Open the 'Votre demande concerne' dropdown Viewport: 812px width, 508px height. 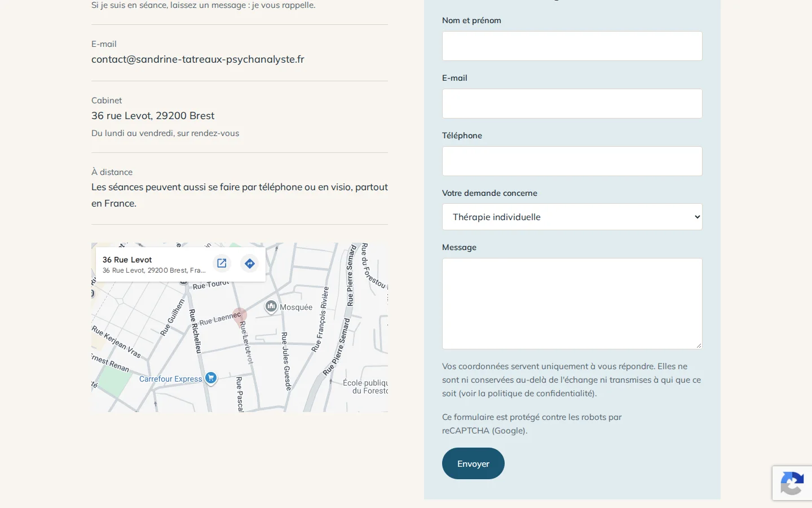tap(572, 217)
